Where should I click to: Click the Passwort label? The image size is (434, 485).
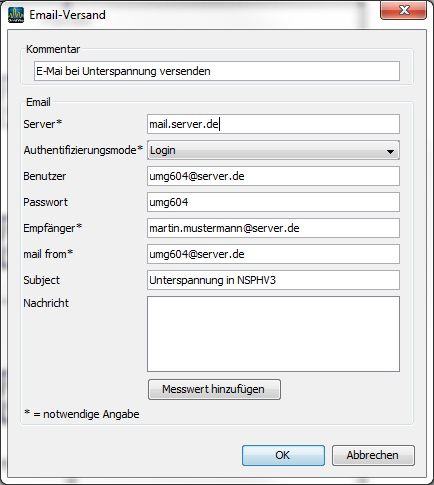45,202
